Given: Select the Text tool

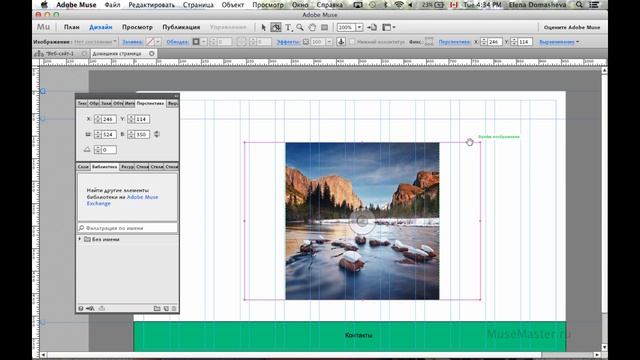Looking at the screenshot, I should pyautogui.click(x=288, y=27).
